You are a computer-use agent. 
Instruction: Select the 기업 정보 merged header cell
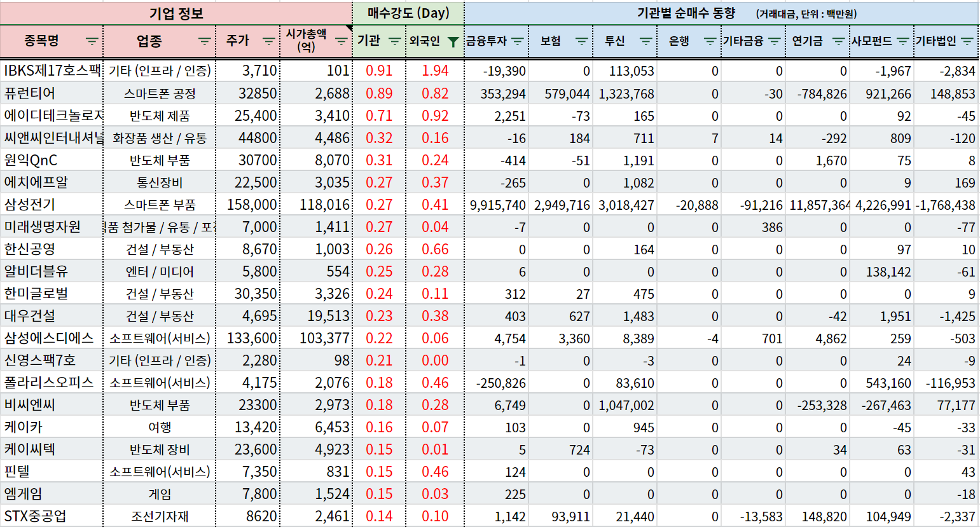176,13
